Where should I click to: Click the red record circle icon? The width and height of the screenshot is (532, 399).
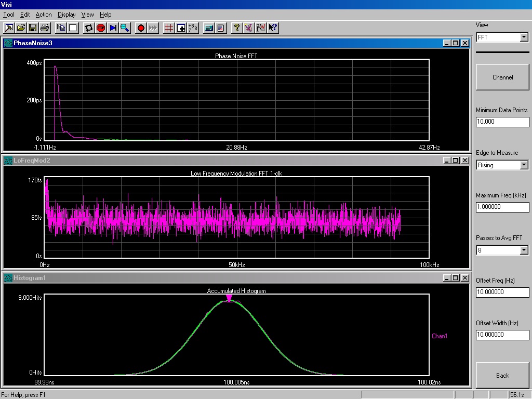point(141,28)
